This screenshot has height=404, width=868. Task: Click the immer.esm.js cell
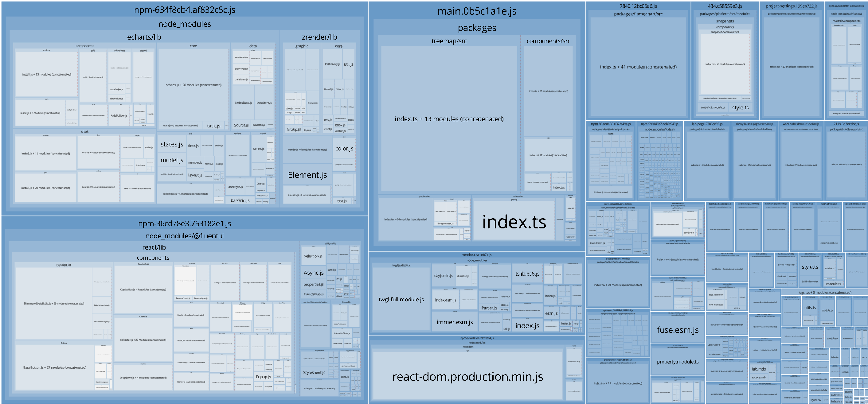point(455,322)
